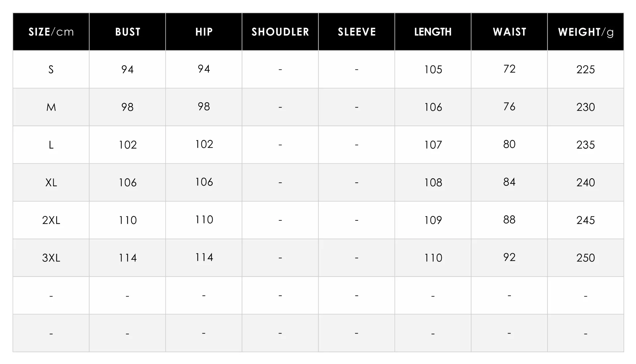This screenshot has height=364, width=636.
Task: Click the waist value 88
Action: pyautogui.click(x=509, y=220)
